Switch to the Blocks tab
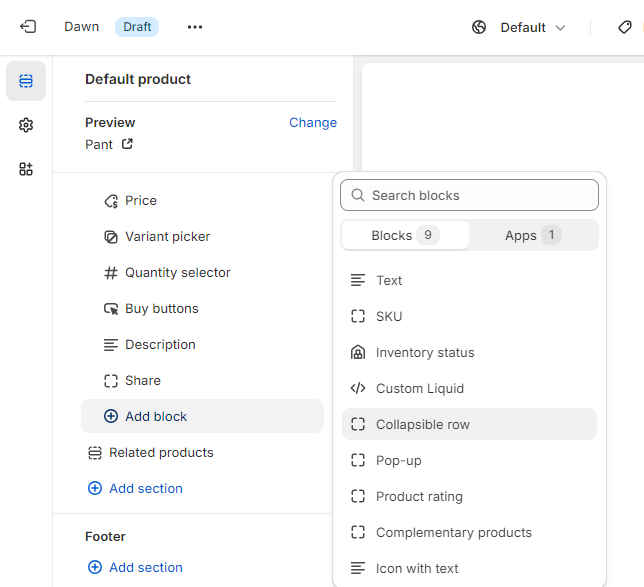Viewport: 644px width, 587px height. click(x=405, y=235)
